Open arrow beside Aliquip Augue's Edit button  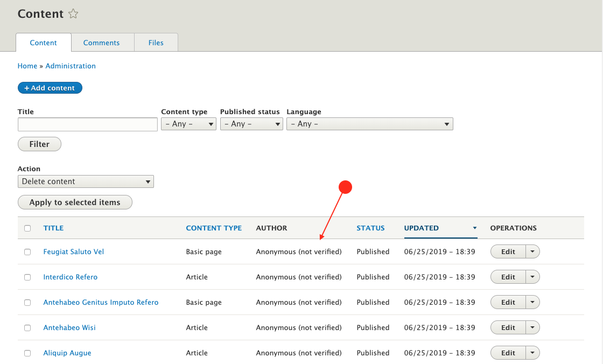(532, 353)
